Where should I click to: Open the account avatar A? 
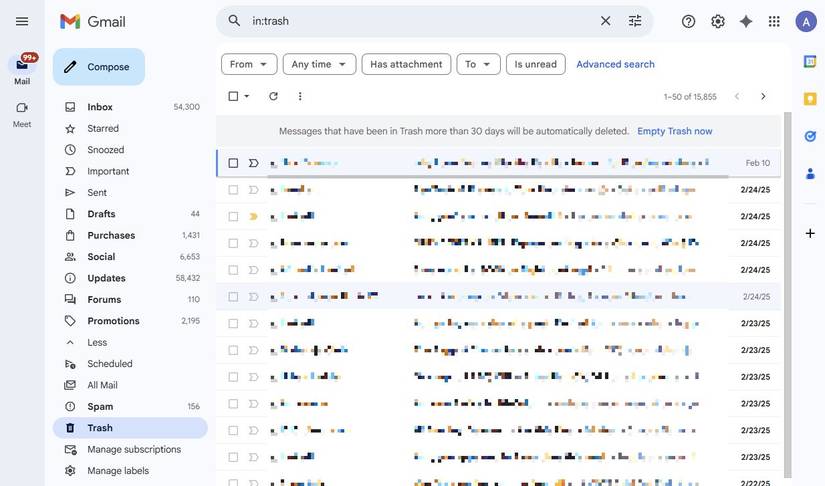coord(806,22)
